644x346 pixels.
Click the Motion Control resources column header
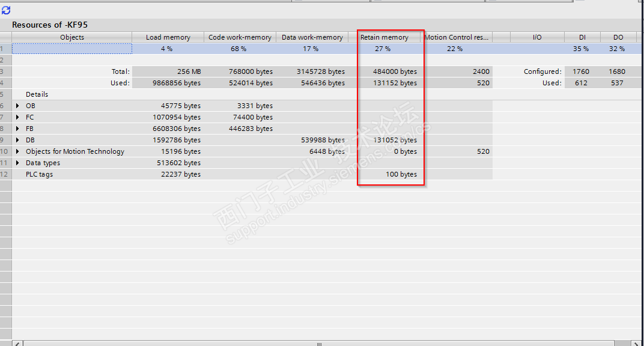457,37
